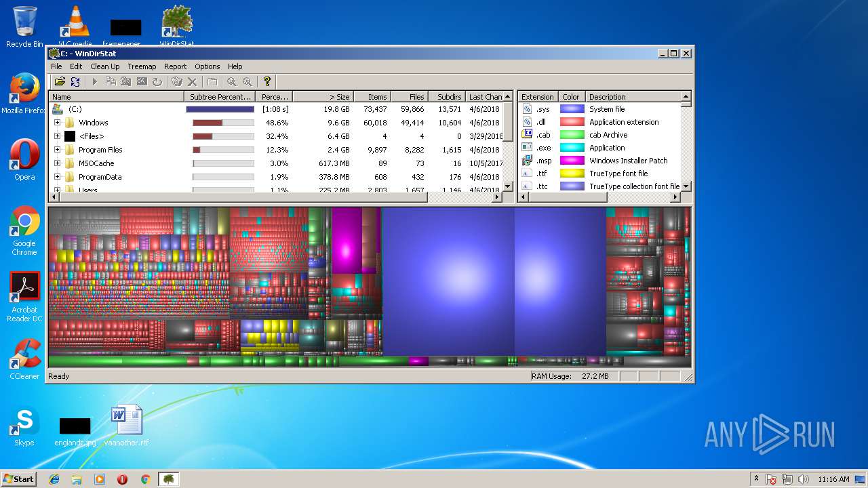Click the .cab green color swatch

[572, 135]
